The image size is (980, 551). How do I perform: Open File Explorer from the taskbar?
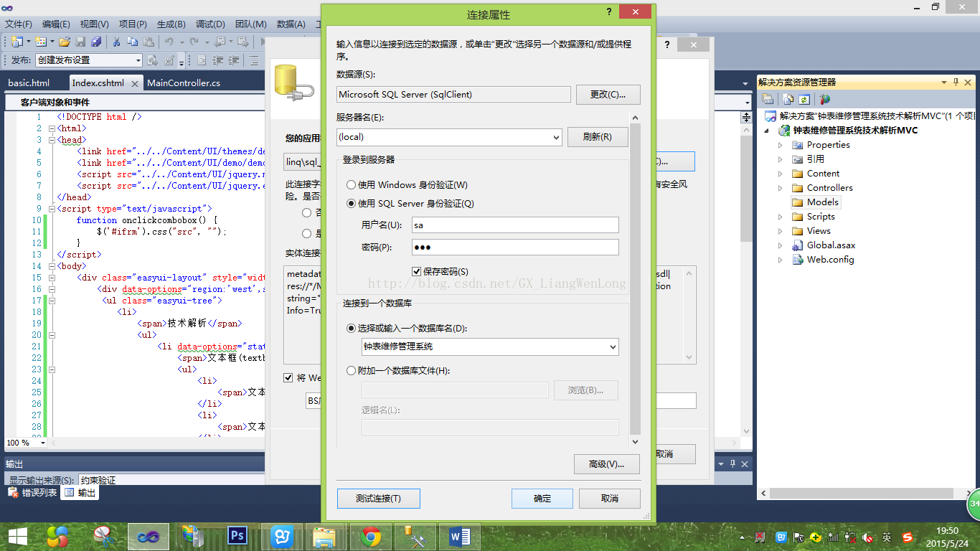(x=325, y=536)
